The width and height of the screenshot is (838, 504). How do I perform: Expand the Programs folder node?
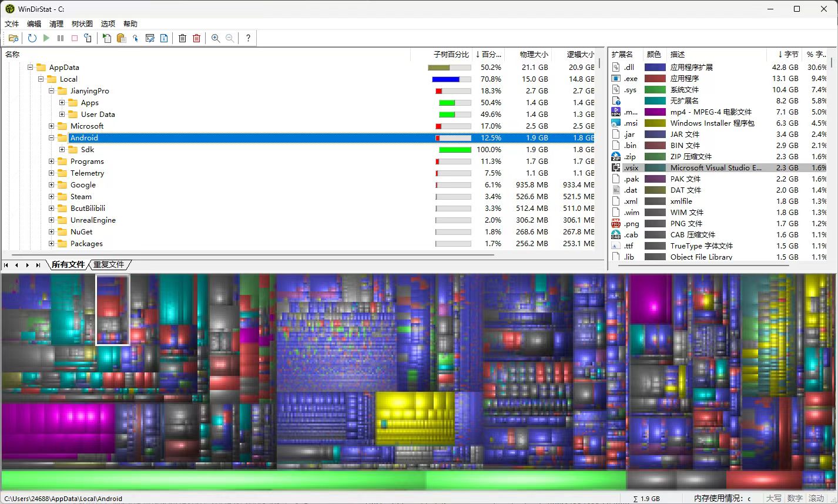pyautogui.click(x=52, y=162)
